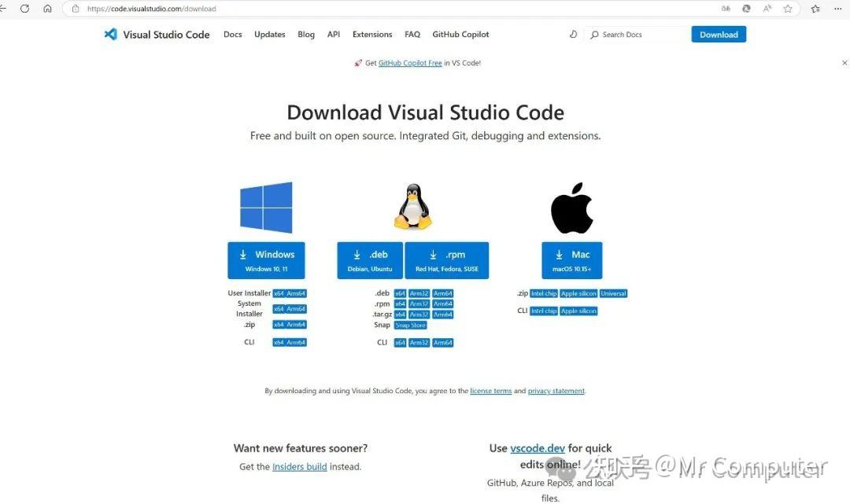
Task: Open the browser settings menu (three dots)
Action: 837,9
